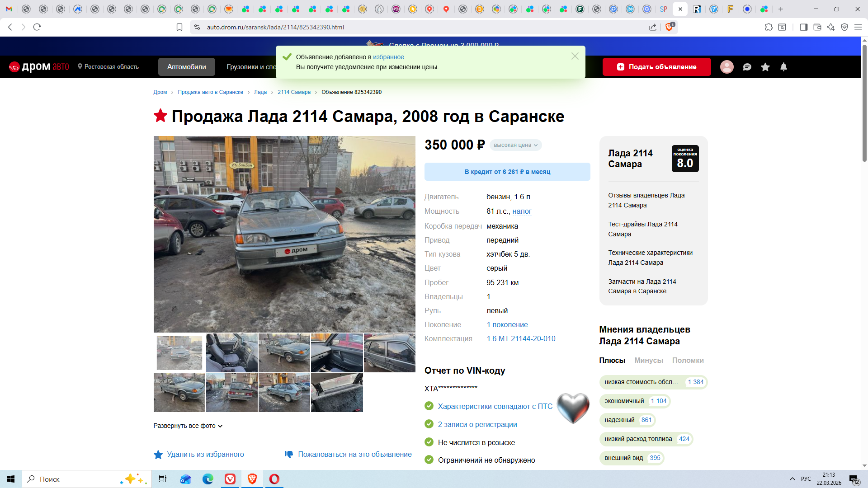Click the browser bookmark icon
Viewport: 868px width, 488px height.
click(x=179, y=27)
